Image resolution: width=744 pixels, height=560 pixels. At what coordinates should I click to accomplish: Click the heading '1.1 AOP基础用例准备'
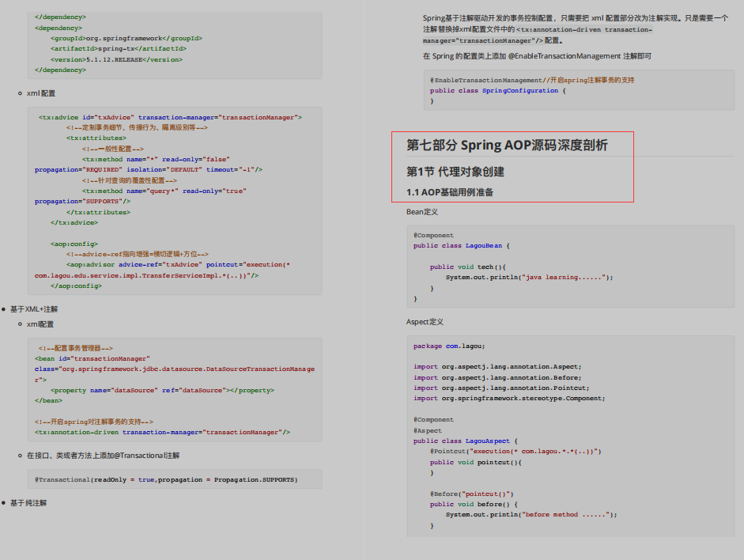pos(450,192)
